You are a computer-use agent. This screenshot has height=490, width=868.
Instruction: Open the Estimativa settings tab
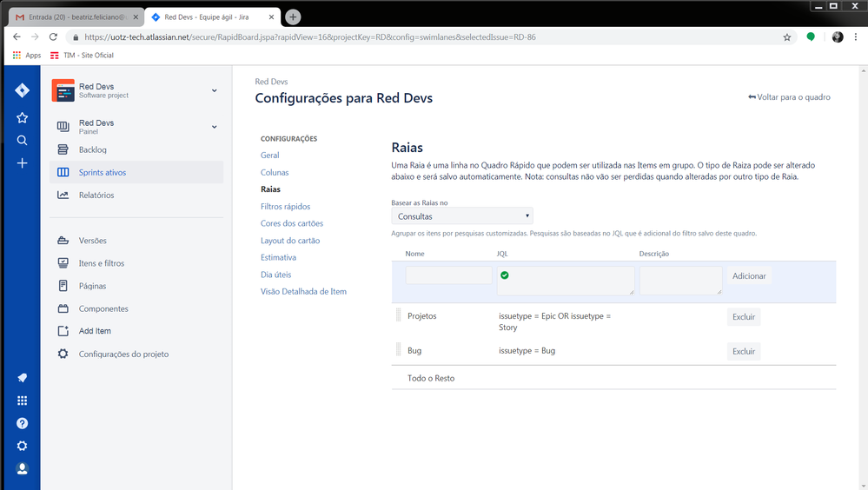tap(278, 257)
